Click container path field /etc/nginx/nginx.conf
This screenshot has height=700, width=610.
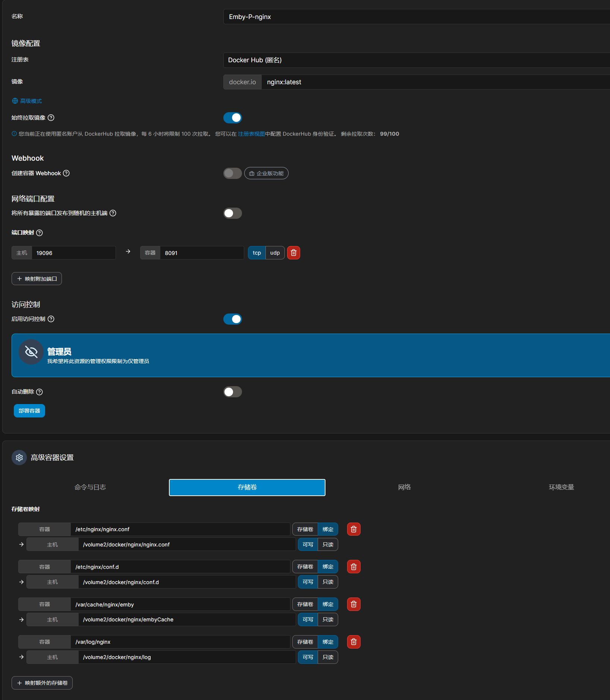click(180, 529)
